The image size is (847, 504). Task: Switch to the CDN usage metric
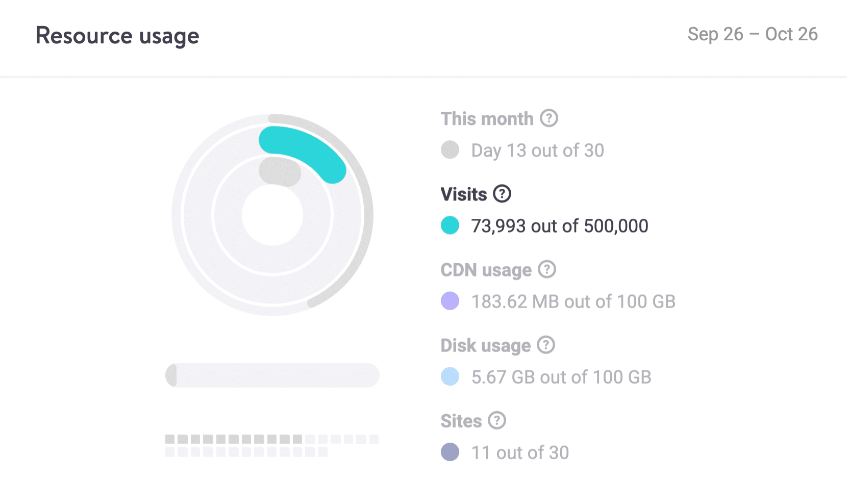point(486,270)
